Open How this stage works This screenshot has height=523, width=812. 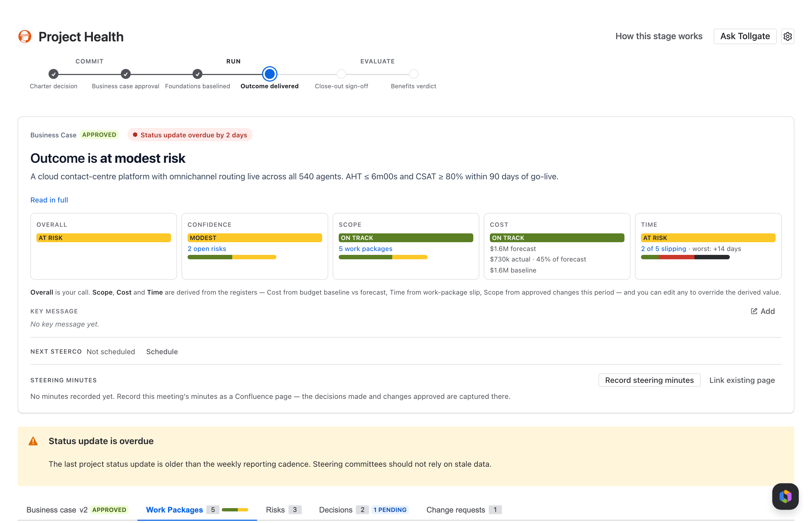(x=659, y=36)
